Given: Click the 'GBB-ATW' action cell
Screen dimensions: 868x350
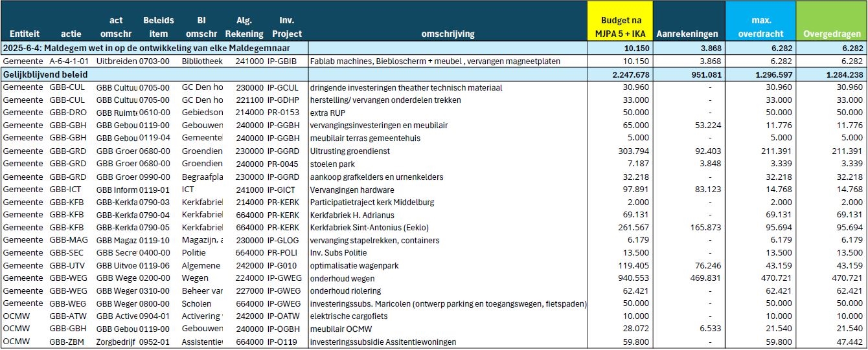Looking at the screenshot, I should click(68, 317).
